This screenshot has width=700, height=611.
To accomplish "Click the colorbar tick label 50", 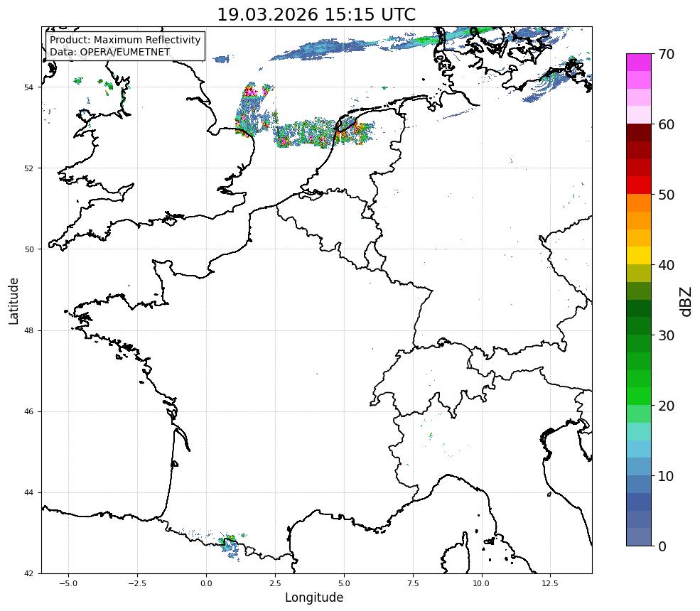I will click(x=666, y=195).
